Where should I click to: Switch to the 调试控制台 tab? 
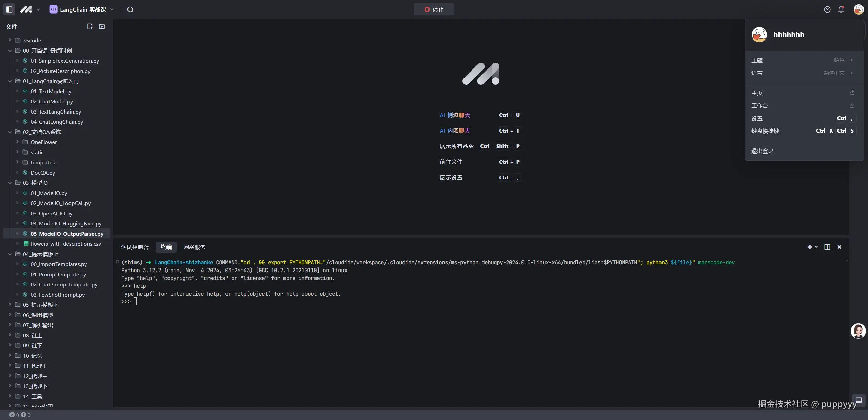click(x=135, y=247)
